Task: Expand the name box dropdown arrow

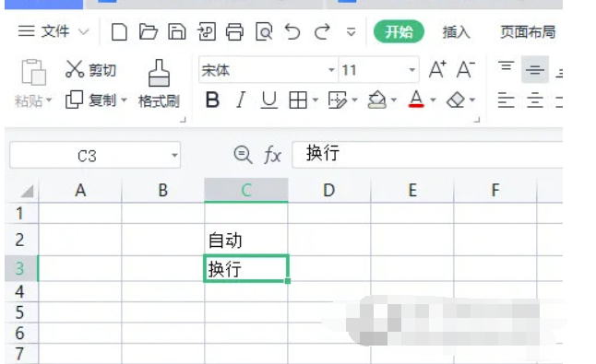Action: click(174, 155)
